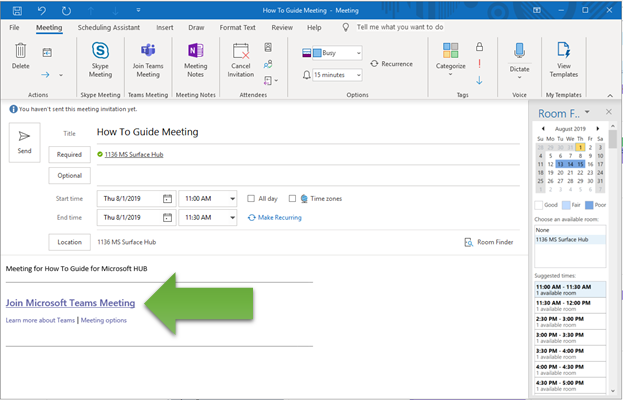Click the Optional attendees button

coord(70,176)
